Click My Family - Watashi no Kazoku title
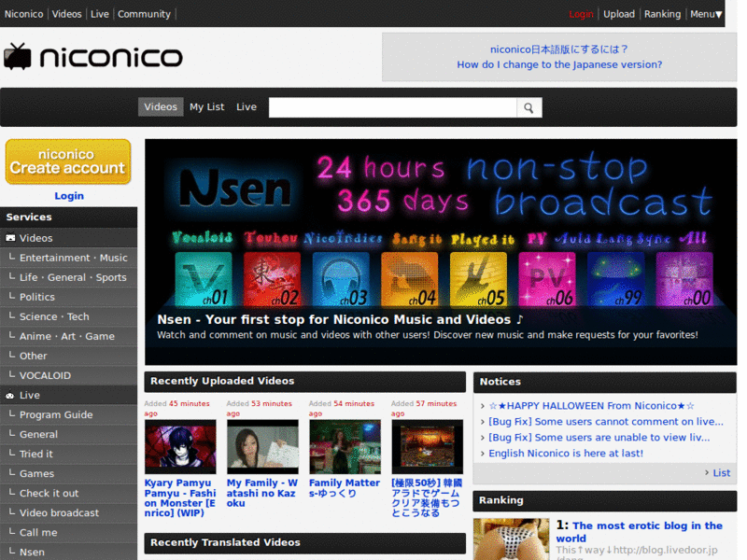The image size is (747, 560). tap(262, 493)
